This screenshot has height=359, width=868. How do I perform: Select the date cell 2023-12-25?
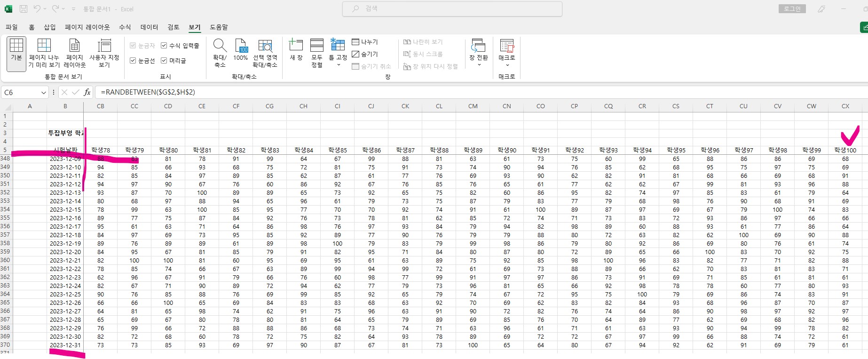[x=65, y=295]
